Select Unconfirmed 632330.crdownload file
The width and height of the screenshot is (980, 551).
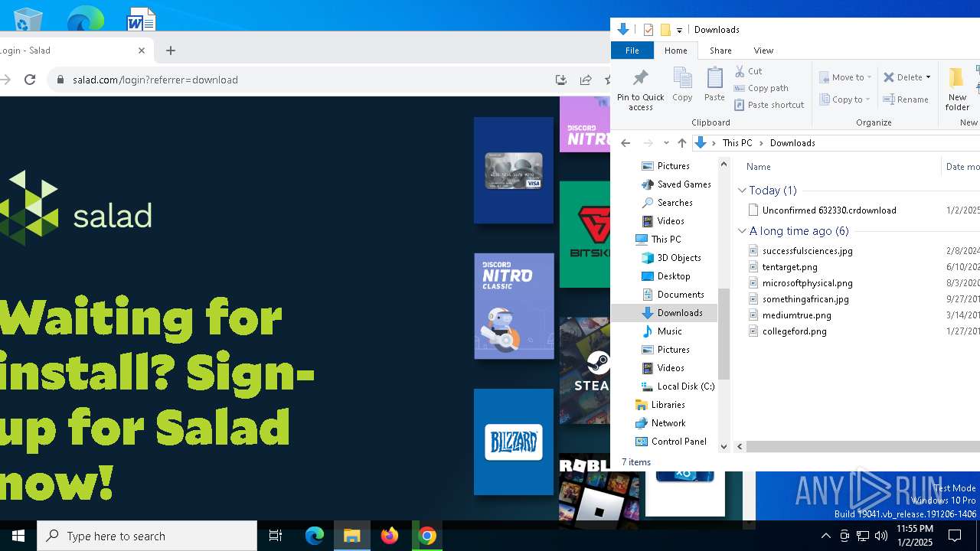(829, 210)
